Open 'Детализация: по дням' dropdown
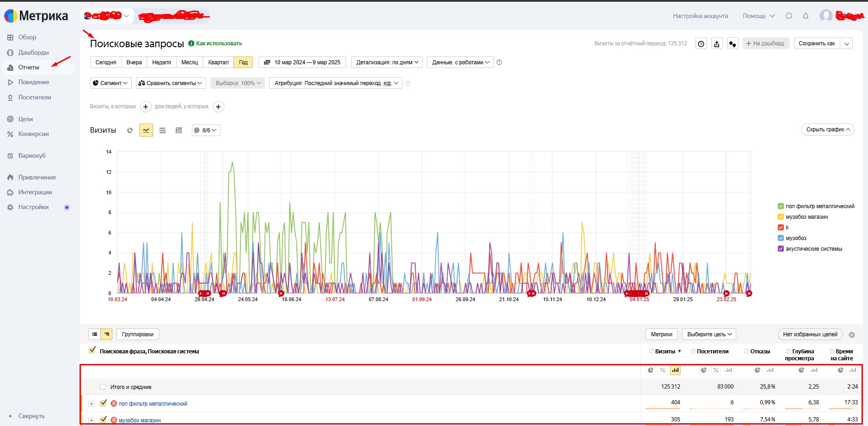 [387, 62]
